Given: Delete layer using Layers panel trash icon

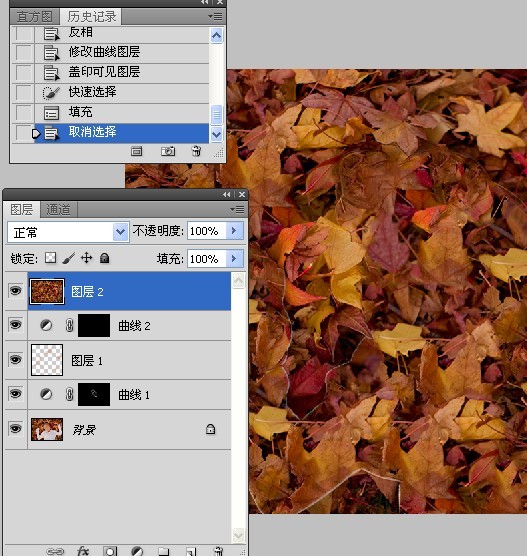Looking at the screenshot, I should pyautogui.click(x=218, y=551).
